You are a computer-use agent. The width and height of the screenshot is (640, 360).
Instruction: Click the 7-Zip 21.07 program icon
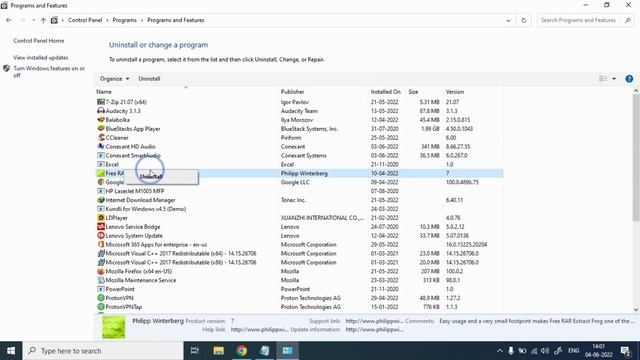point(101,102)
